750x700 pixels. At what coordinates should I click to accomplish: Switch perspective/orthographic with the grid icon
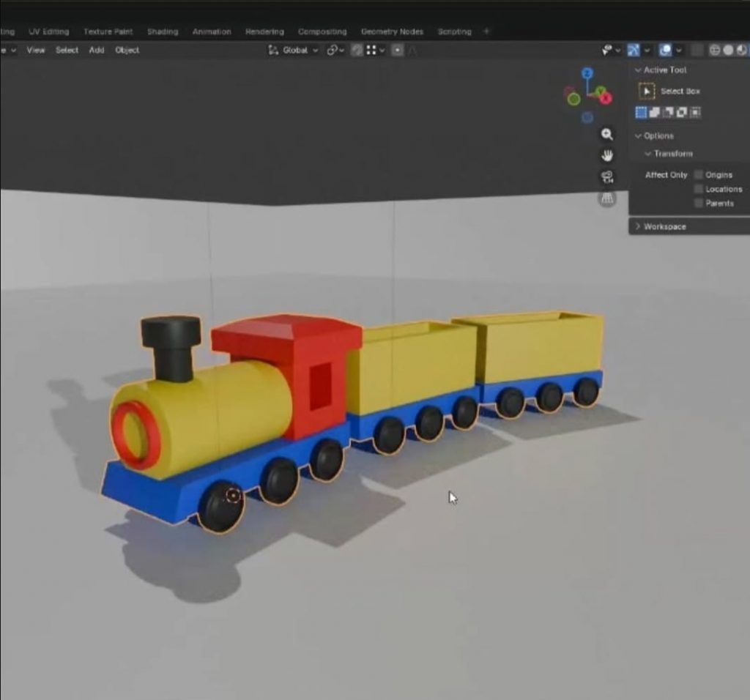(606, 198)
